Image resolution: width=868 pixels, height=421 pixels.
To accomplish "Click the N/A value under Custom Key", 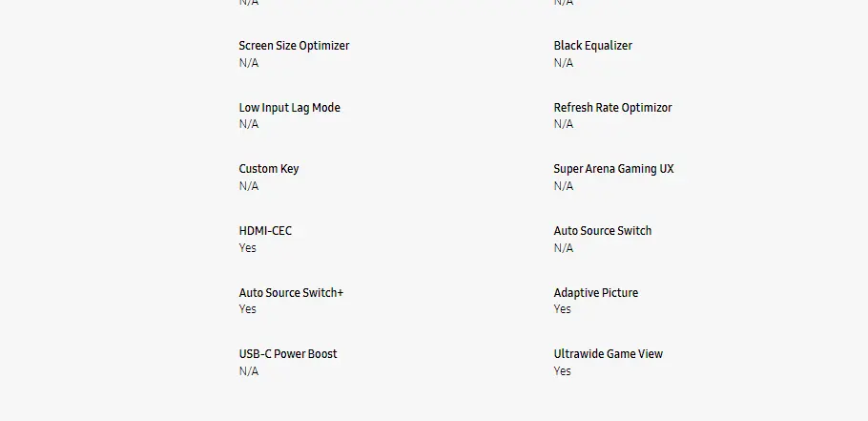I will [248, 186].
